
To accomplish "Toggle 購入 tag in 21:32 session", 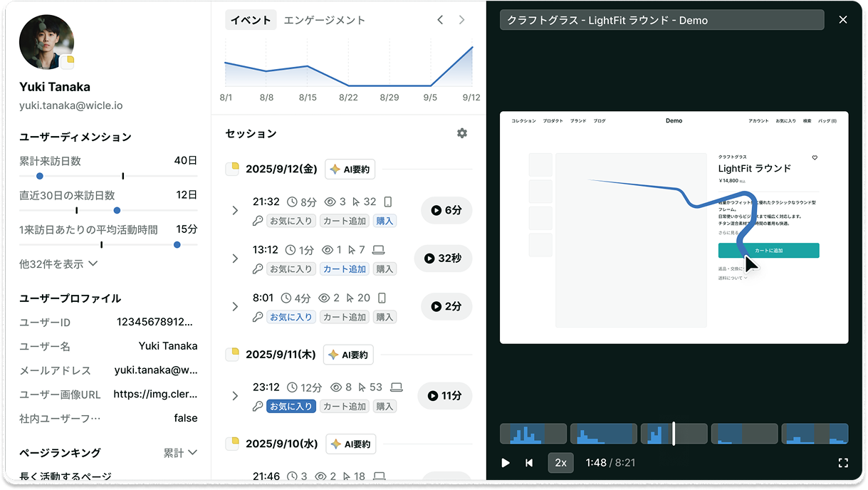I will (385, 221).
